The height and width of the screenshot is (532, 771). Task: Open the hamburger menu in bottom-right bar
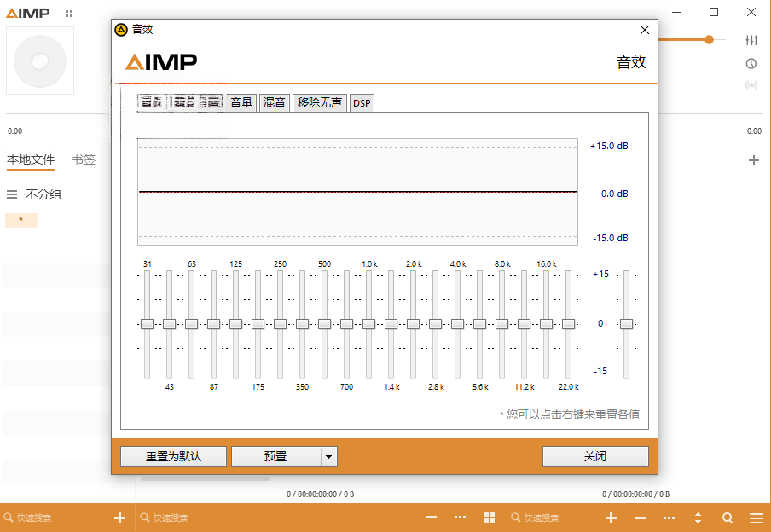757,518
